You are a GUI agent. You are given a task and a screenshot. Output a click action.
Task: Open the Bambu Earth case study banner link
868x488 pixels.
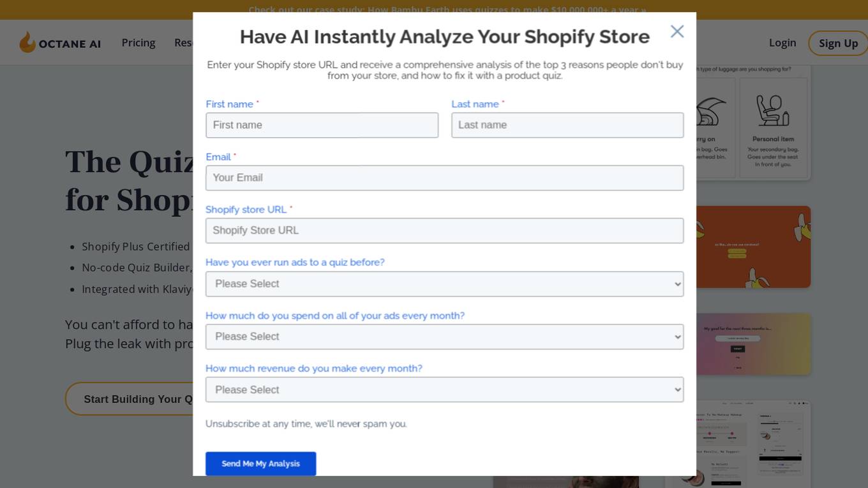447,10
